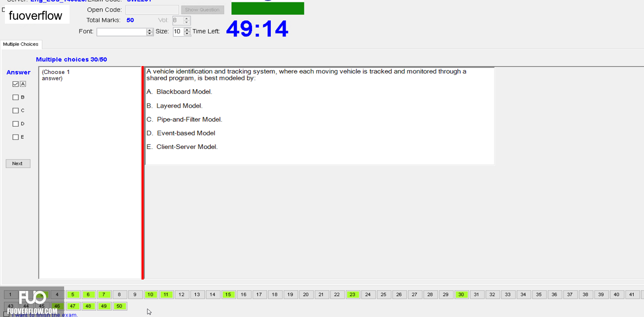Click the Show Question button
Screen dimensions: 644x317
point(202,10)
